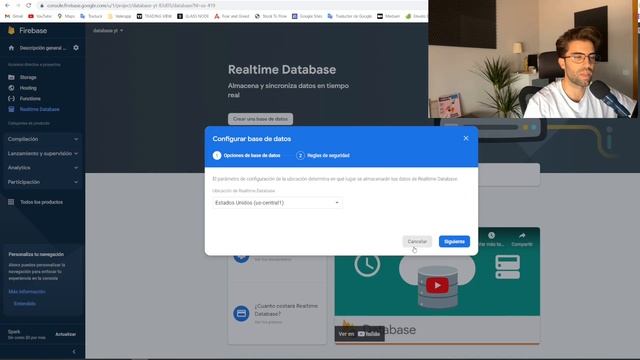Expand the Participación section
Image resolution: width=640 pixels, height=360 pixels.
[x=42, y=182]
